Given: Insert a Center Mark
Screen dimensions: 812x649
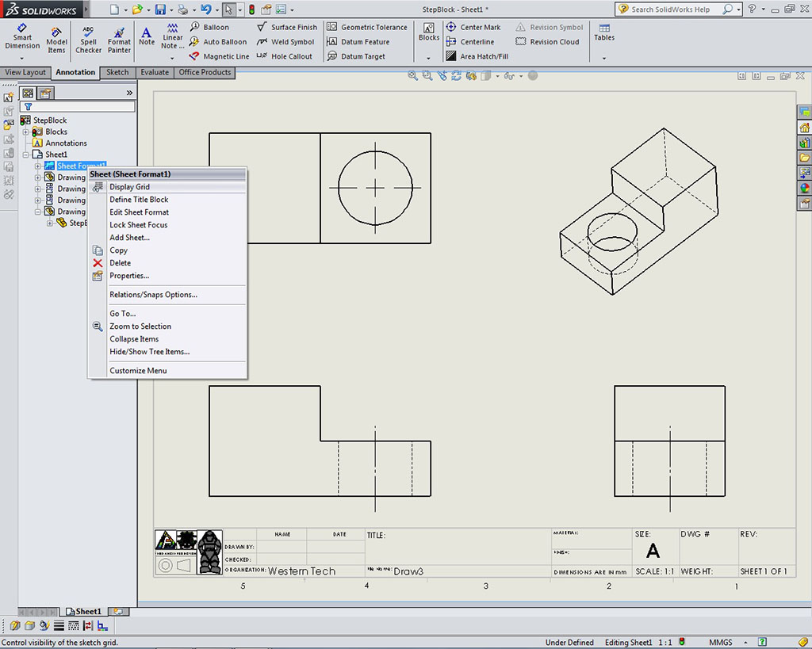Looking at the screenshot, I should 473,27.
